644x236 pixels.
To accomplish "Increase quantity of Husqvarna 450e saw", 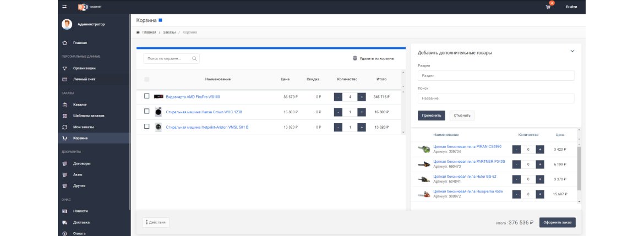I will point(539,194).
